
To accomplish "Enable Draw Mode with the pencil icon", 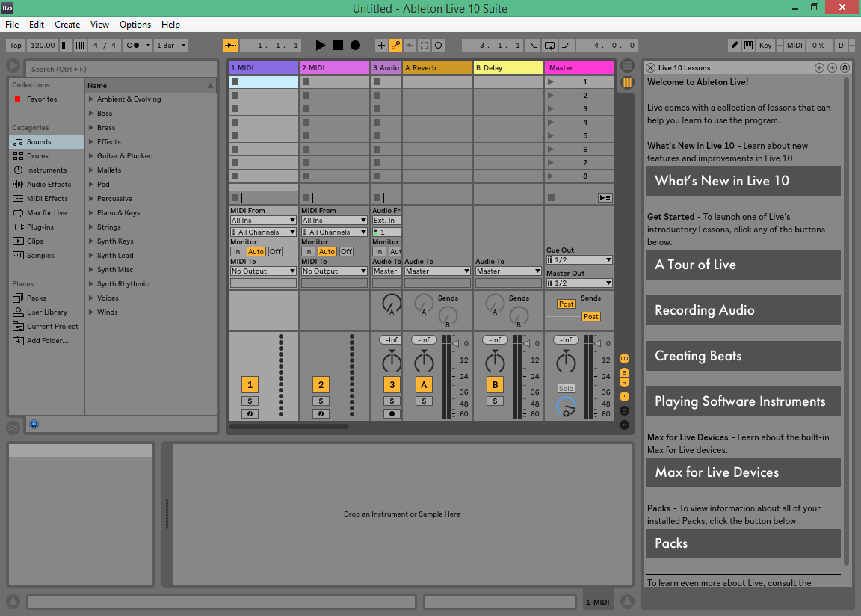I will [x=735, y=45].
